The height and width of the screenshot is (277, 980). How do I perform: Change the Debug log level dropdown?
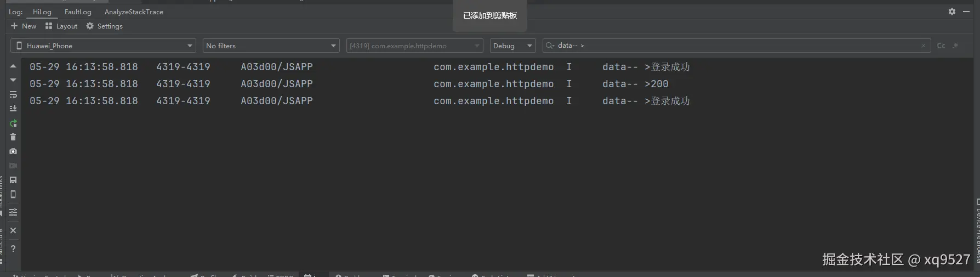click(512, 46)
